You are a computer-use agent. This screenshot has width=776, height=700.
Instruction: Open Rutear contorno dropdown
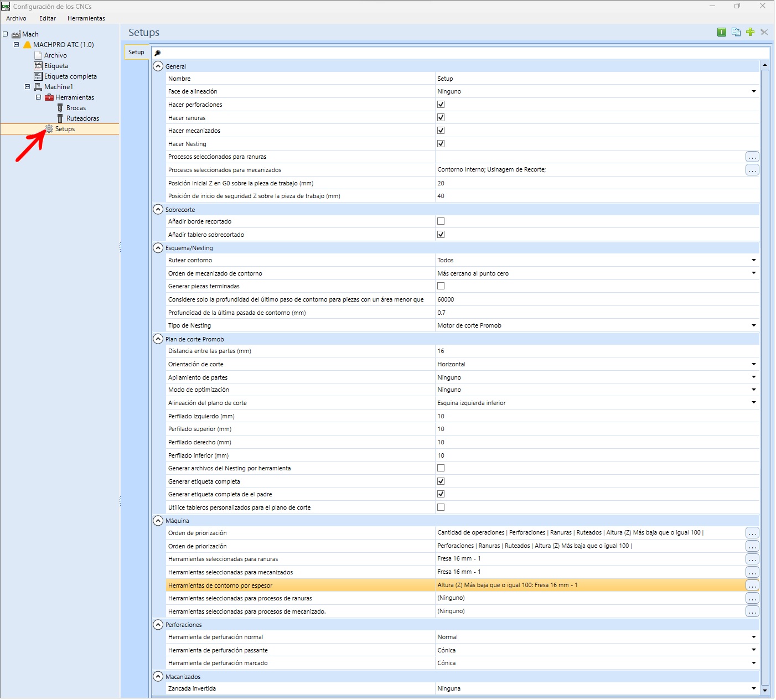pyautogui.click(x=754, y=260)
